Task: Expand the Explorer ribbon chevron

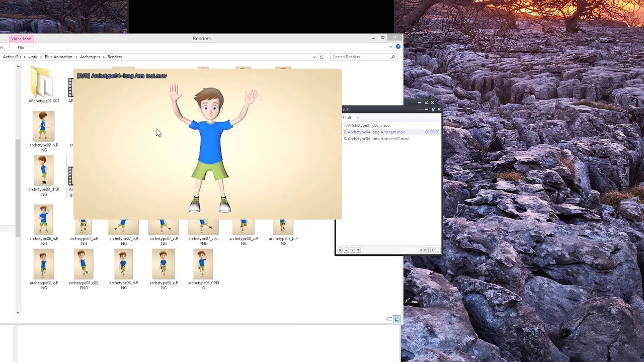Action: (390, 47)
